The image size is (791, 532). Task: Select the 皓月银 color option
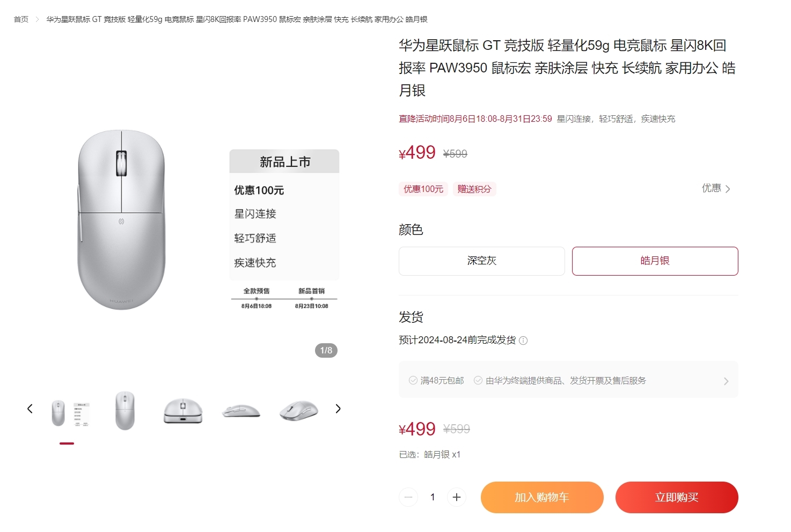pos(655,261)
